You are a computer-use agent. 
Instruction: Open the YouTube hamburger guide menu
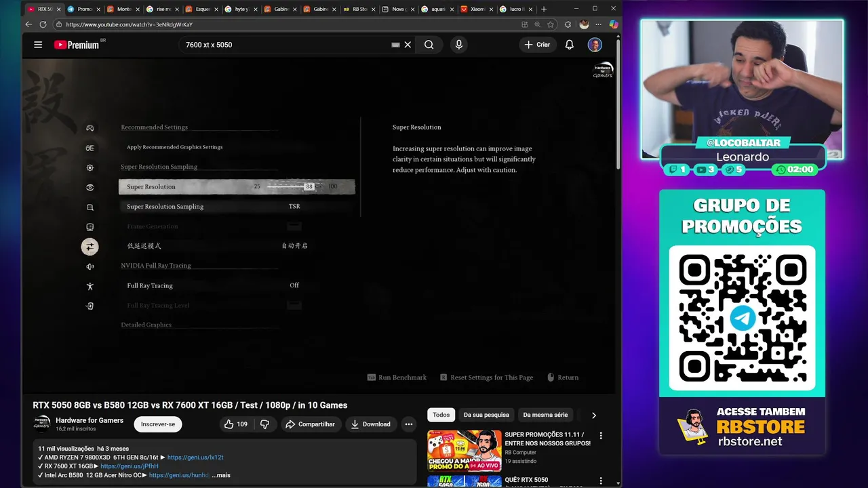38,45
